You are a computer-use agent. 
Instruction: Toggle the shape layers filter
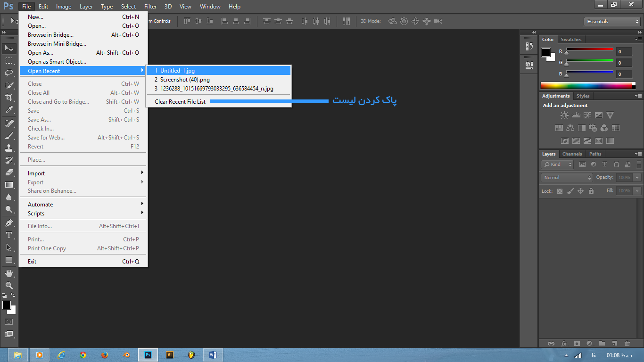tap(616, 165)
